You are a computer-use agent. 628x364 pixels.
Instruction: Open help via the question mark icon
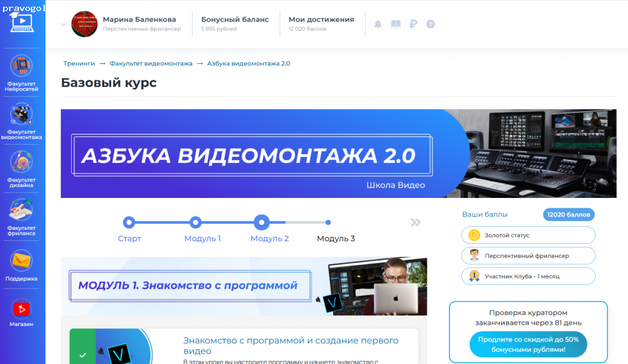[430, 23]
